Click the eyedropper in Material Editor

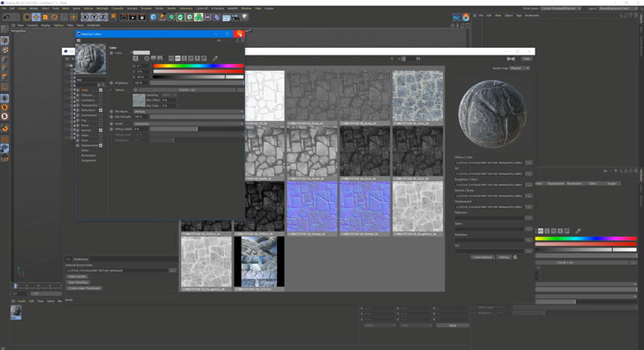pyautogui.click(x=215, y=58)
